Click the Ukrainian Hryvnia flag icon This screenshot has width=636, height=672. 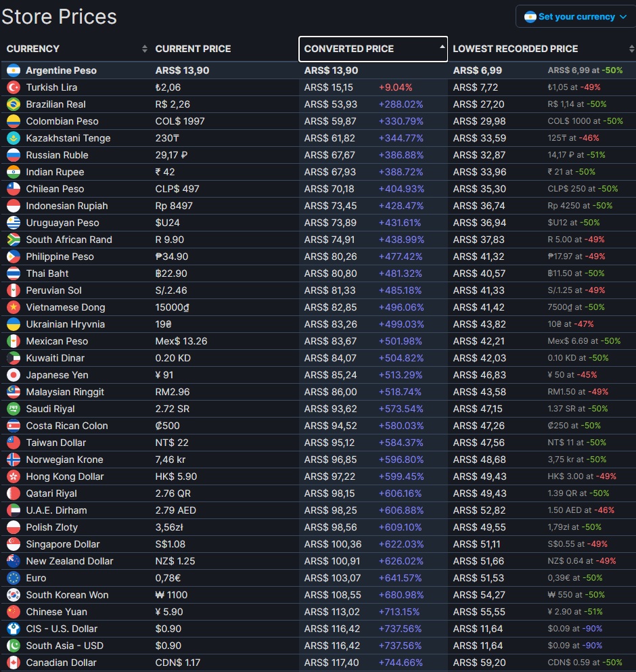point(14,324)
